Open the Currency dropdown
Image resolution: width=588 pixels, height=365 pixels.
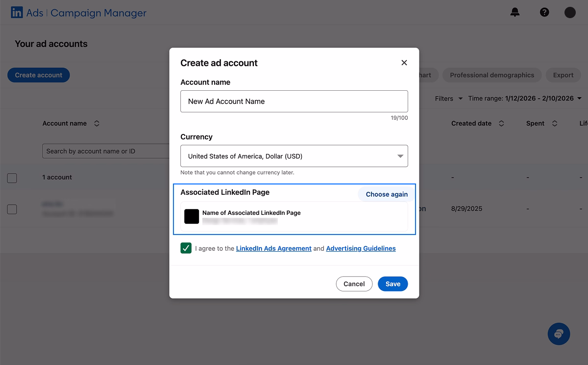click(294, 156)
